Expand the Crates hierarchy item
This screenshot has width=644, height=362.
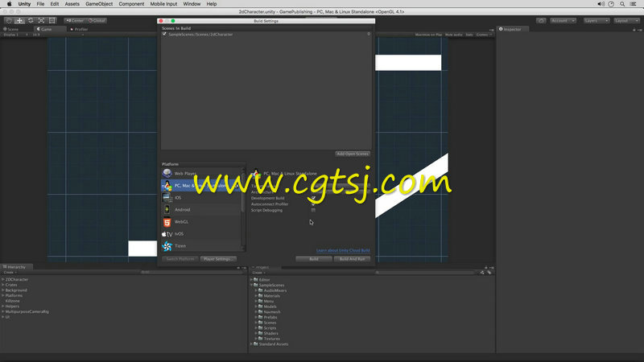3,285
